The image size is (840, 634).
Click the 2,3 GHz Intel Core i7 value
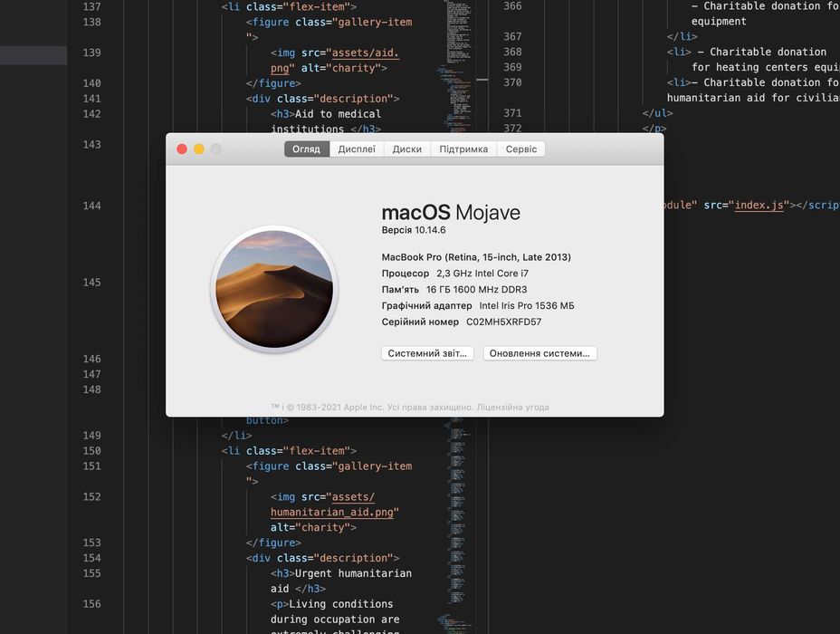(x=482, y=274)
